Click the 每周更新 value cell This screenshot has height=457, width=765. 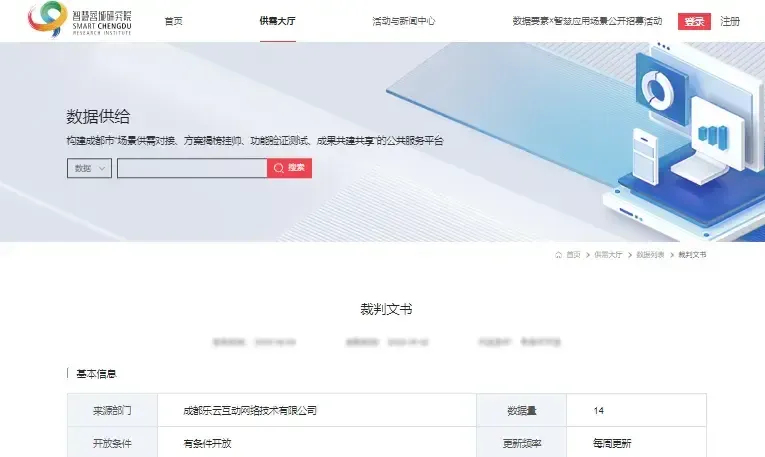pos(636,443)
